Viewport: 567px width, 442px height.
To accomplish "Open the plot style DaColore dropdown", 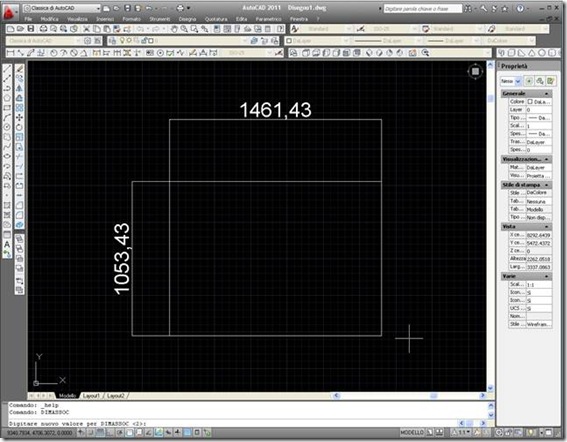I will [510, 41].
